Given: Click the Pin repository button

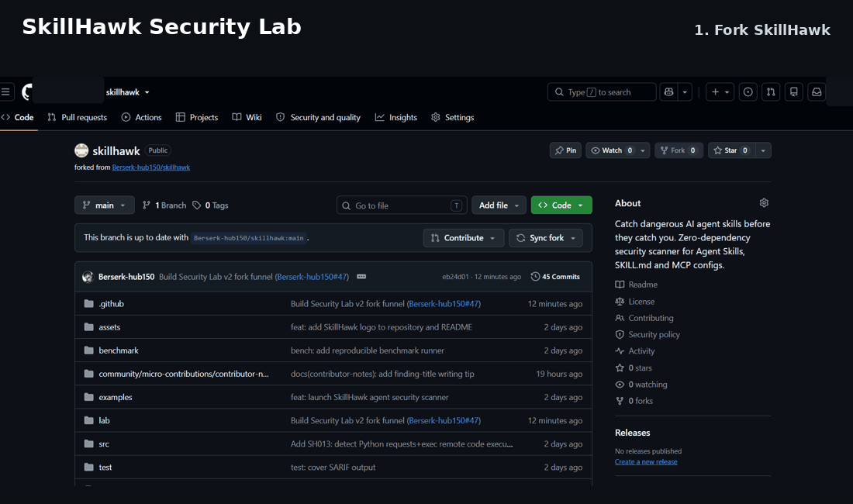Looking at the screenshot, I should pos(566,150).
